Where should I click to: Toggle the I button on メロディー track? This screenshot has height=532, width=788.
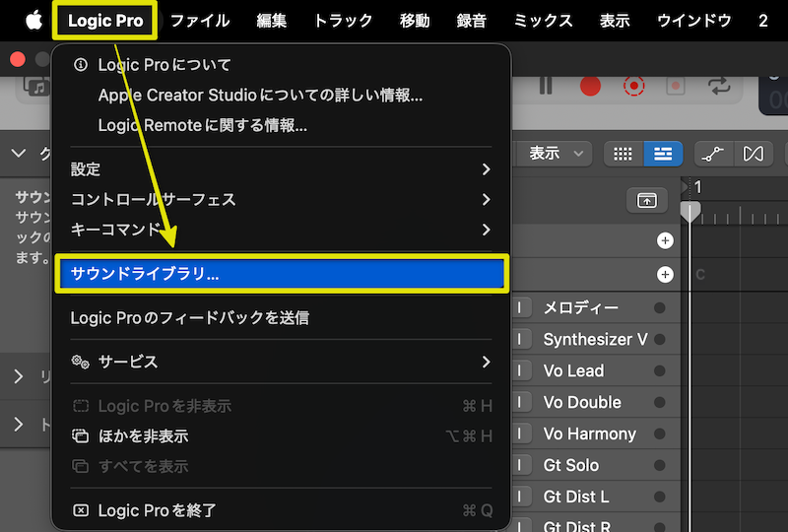tap(520, 307)
